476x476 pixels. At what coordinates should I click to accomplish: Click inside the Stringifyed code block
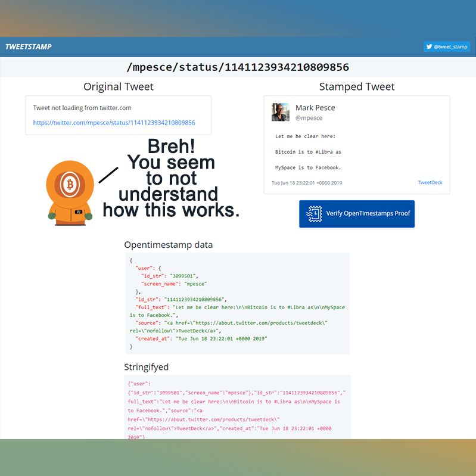237,407
